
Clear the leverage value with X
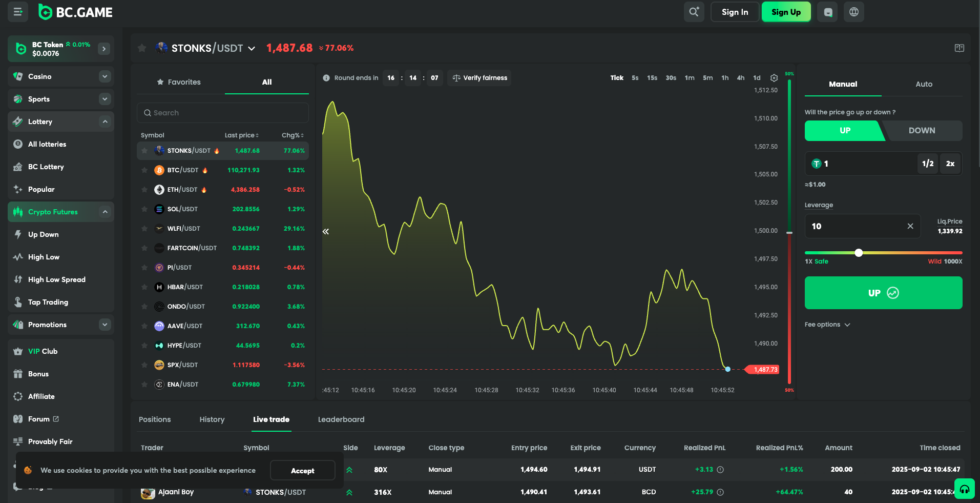pos(910,226)
